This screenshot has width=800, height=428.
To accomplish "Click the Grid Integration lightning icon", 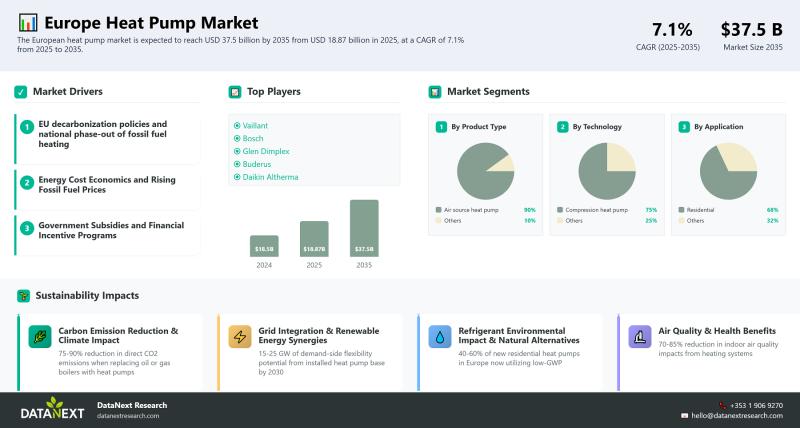I will click(240, 337).
